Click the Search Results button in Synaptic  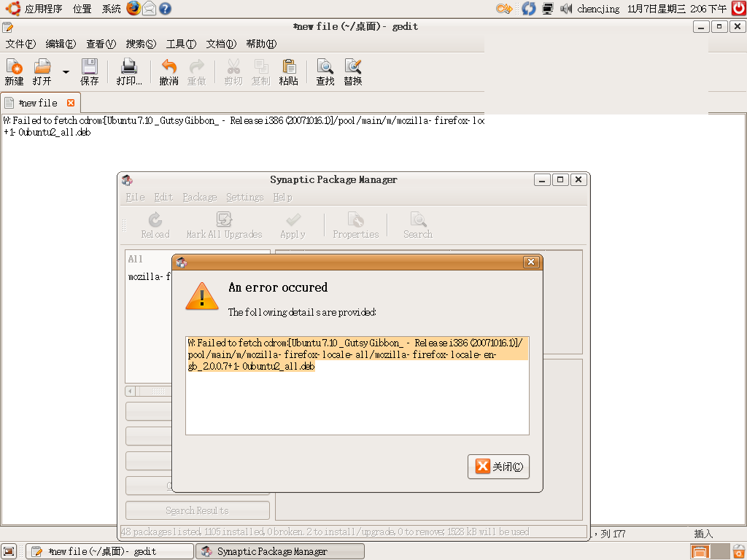tap(197, 510)
